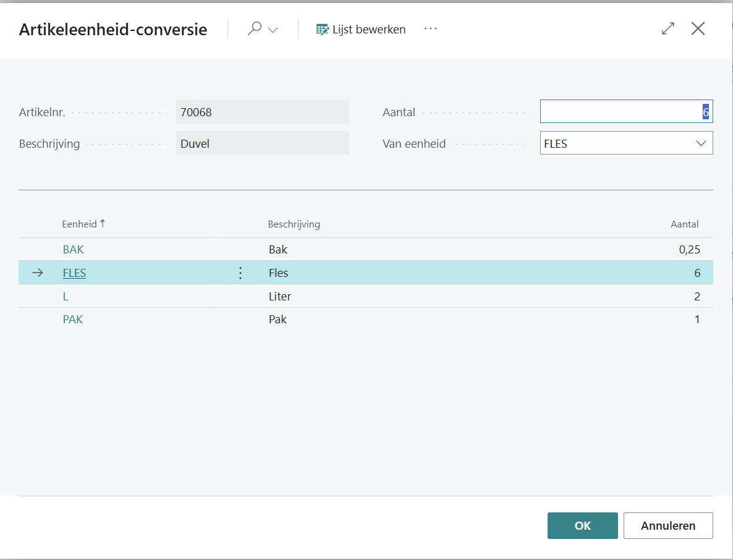733x560 pixels.
Task: Expand the search dropdown chevron
Action: 273,30
